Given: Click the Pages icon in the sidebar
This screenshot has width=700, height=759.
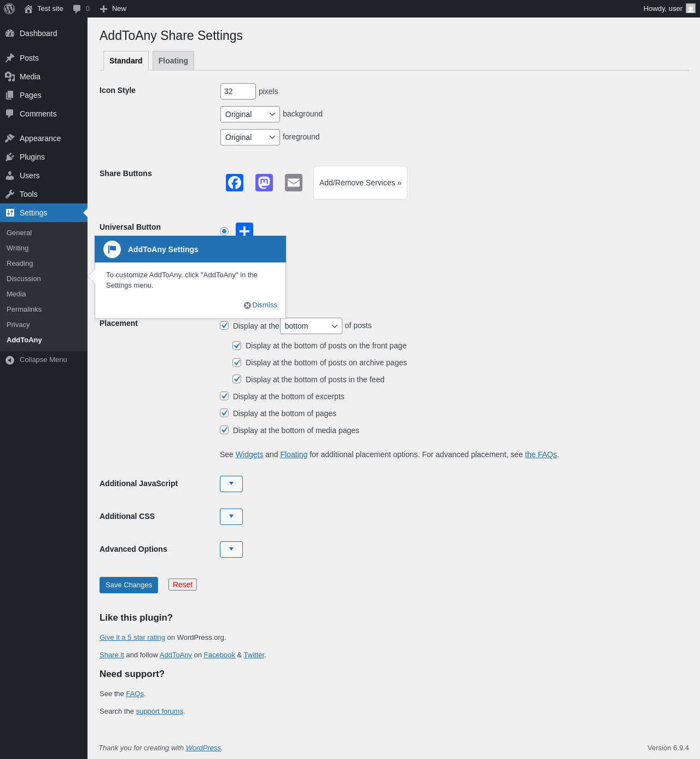Looking at the screenshot, I should 10,95.
